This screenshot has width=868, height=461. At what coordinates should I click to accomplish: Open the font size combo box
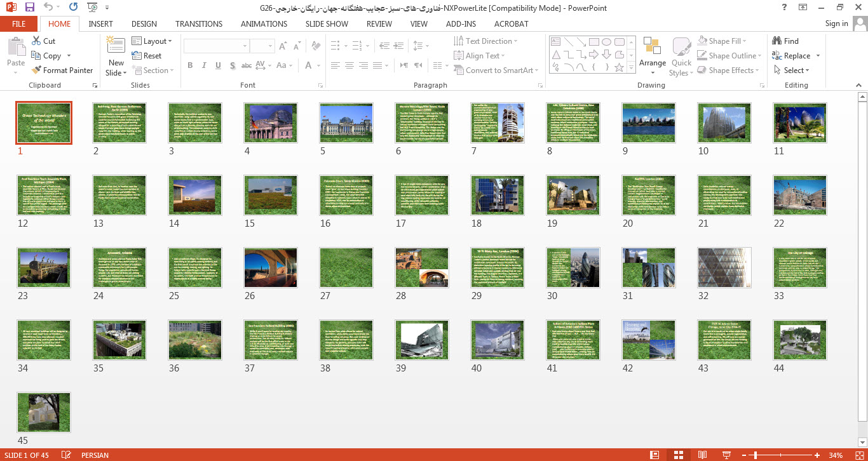click(261, 46)
